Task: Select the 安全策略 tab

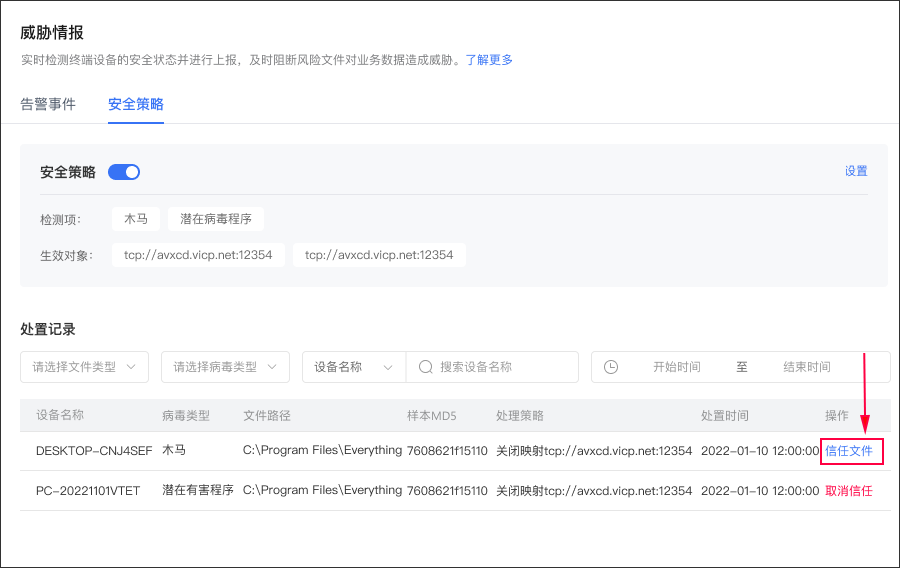Action: click(136, 104)
